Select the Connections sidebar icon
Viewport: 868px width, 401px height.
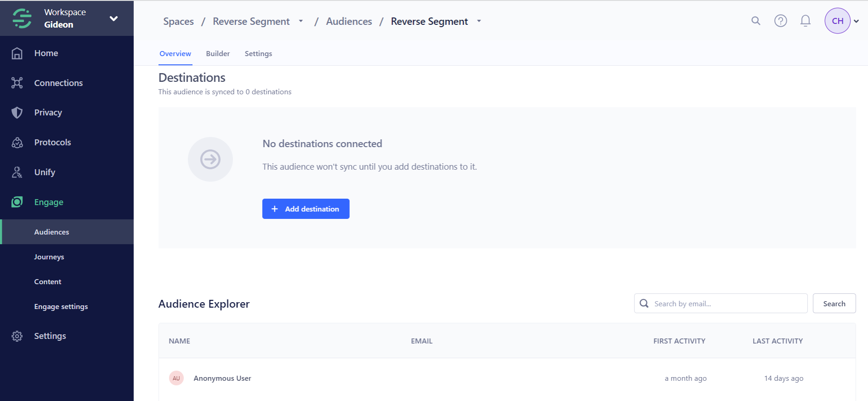(x=17, y=83)
